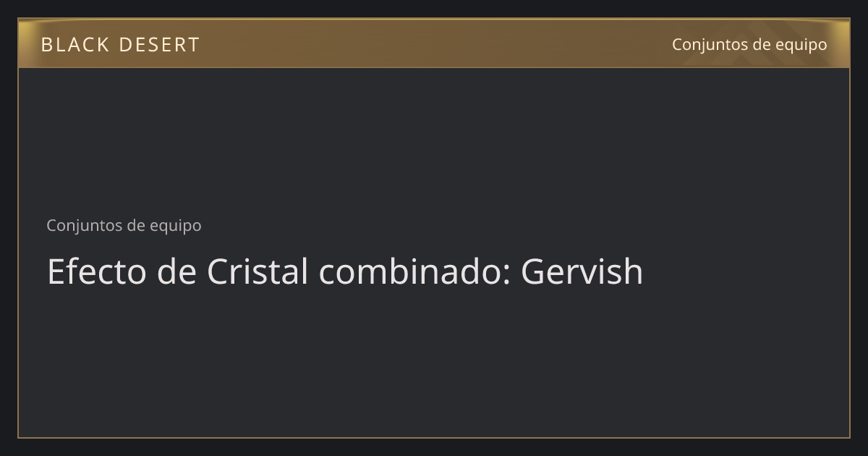Click the Efecto de Cristal combinado: Gervish title
The height and width of the screenshot is (456, 868).
pos(345,271)
